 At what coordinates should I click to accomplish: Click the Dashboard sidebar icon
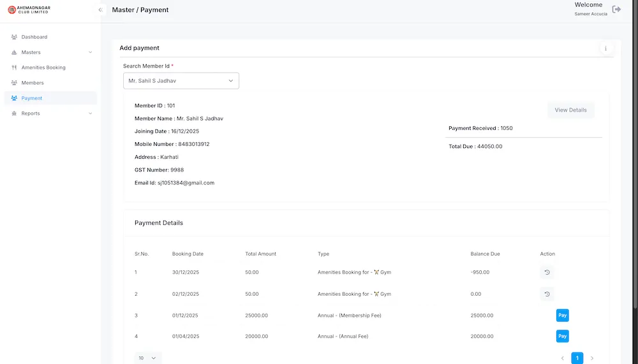(14, 37)
